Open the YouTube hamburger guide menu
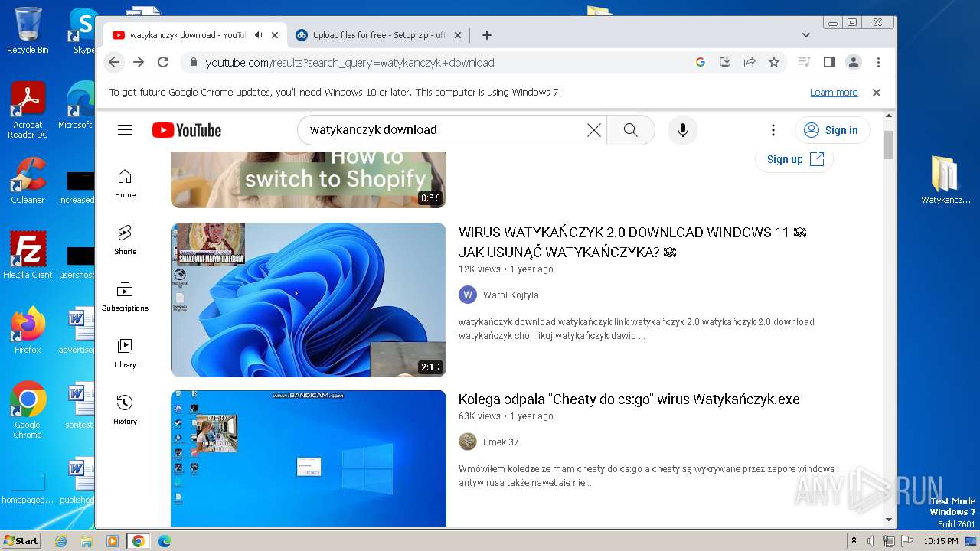 pos(125,130)
